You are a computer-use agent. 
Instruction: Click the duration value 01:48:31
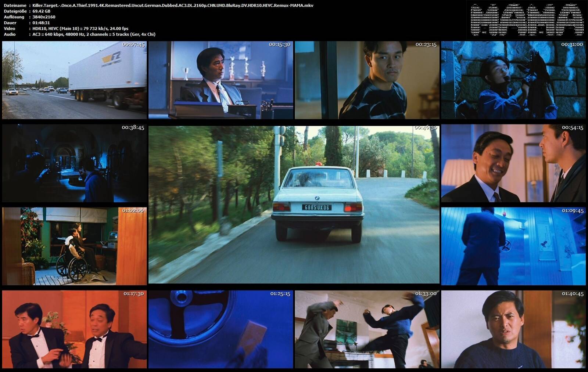coord(41,23)
